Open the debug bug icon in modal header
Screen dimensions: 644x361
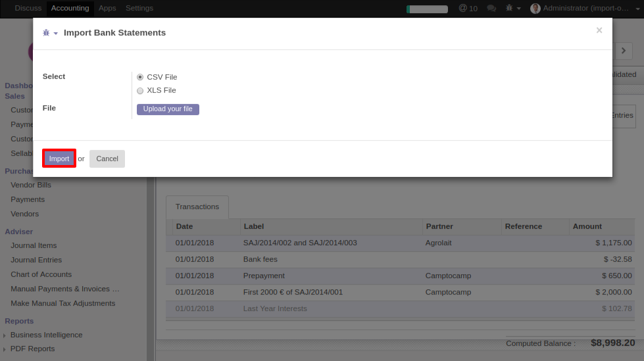tap(46, 33)
